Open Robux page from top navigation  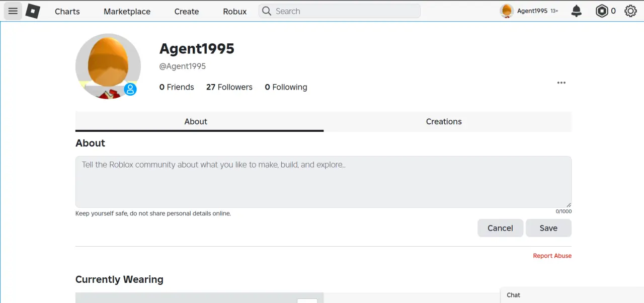[235, 11]
